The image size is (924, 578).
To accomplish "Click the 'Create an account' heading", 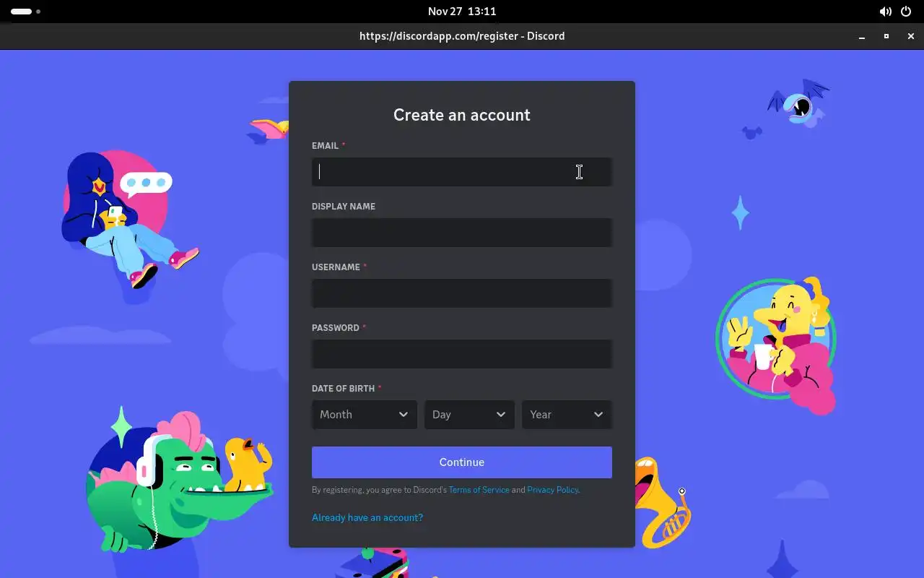I will point(462,115).
